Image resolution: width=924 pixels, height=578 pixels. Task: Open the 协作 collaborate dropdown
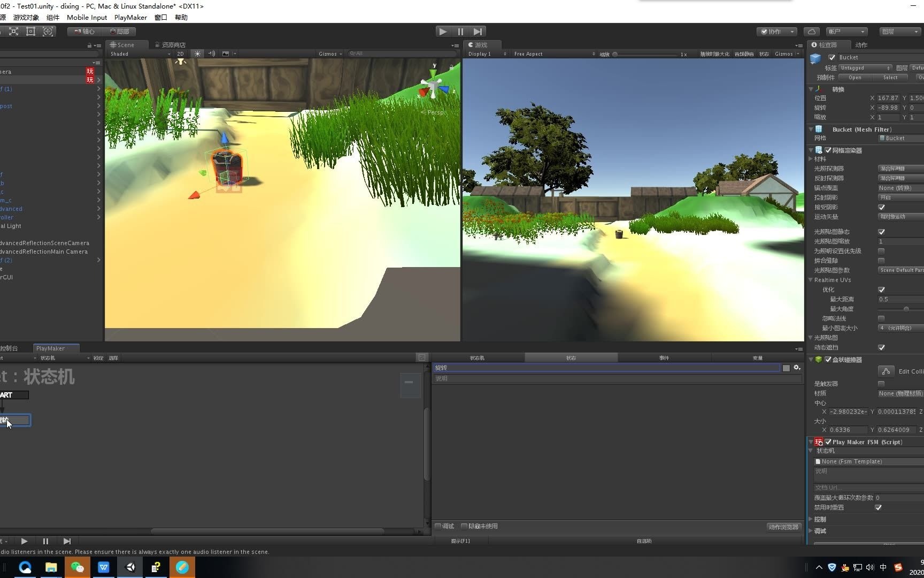coord(777,32)
